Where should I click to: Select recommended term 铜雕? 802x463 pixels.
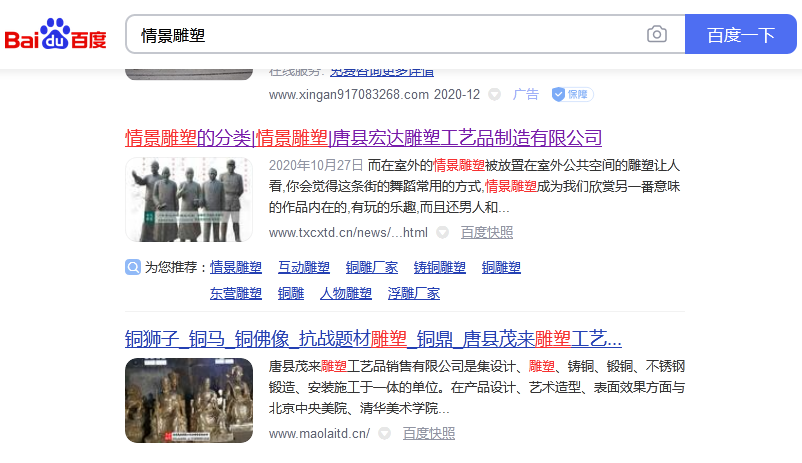click(x=291, y=293)
